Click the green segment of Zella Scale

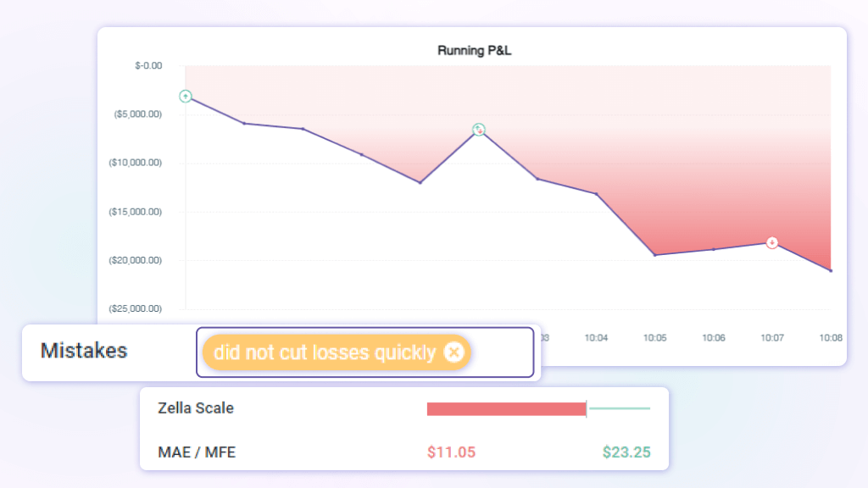(x=620, y=408)
